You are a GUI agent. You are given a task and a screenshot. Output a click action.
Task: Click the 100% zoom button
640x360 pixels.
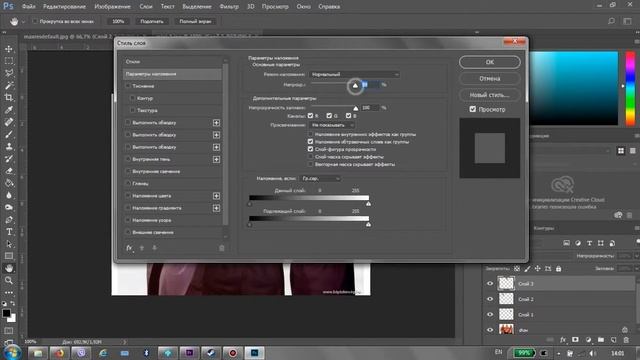[118, 21]
